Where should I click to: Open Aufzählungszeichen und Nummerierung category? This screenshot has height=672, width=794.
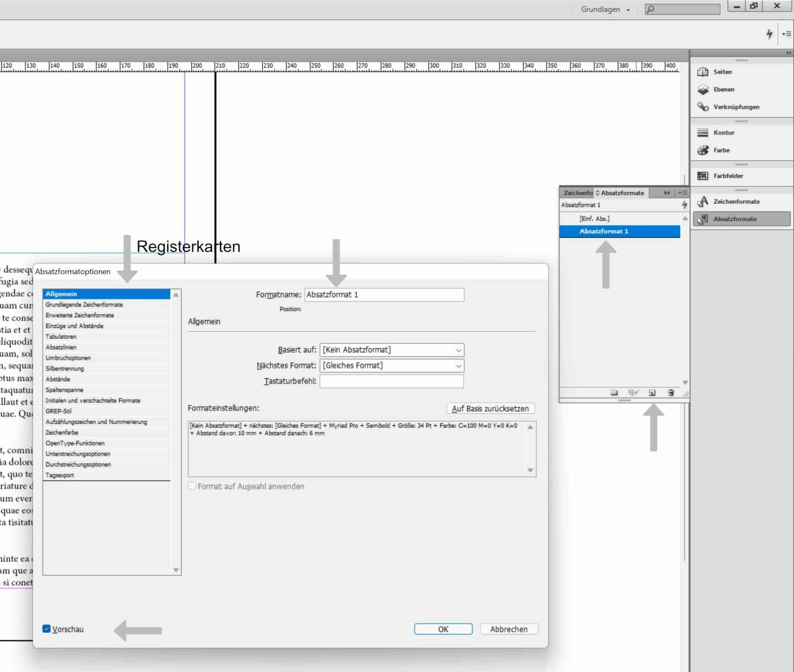[x=106, y=422]
